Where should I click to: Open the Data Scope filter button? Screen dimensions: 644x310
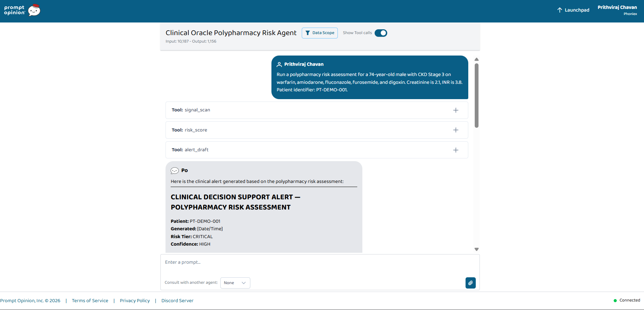(319, 33)
